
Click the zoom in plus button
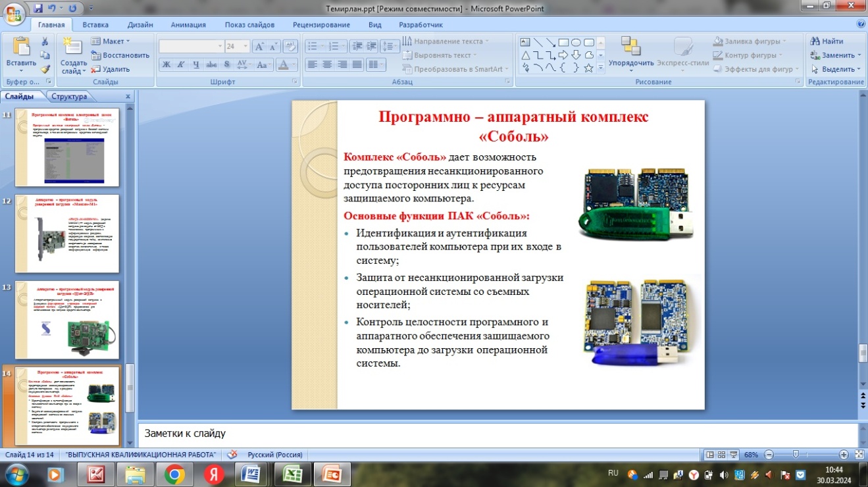tap(844, 455)
